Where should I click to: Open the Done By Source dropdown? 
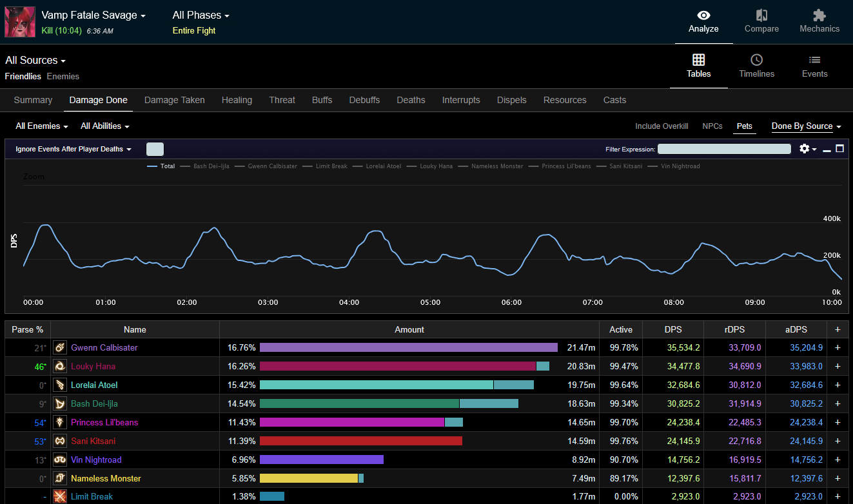[807, 126]
